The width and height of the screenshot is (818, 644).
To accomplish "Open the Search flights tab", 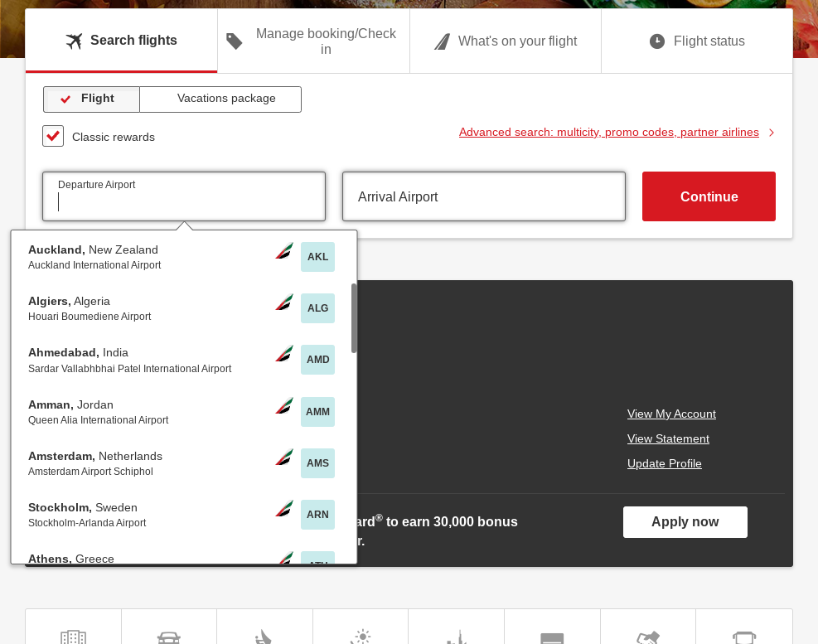I will point(121,41).
